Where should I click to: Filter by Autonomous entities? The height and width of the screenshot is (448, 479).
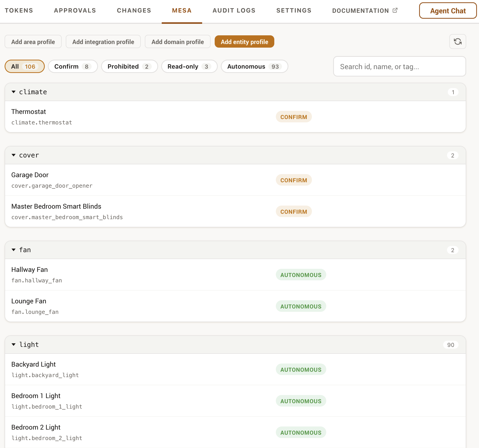click(254, 67)
